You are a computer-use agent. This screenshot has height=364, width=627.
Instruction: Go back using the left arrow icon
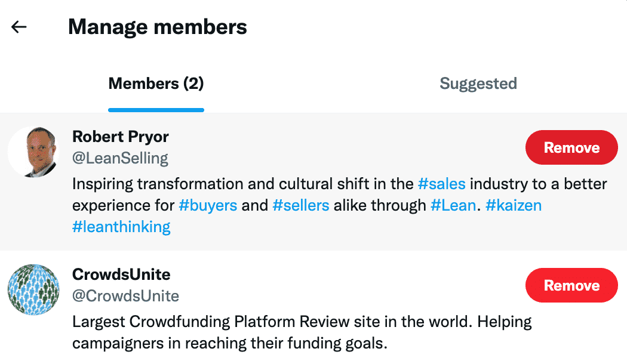tap(19, 27)
